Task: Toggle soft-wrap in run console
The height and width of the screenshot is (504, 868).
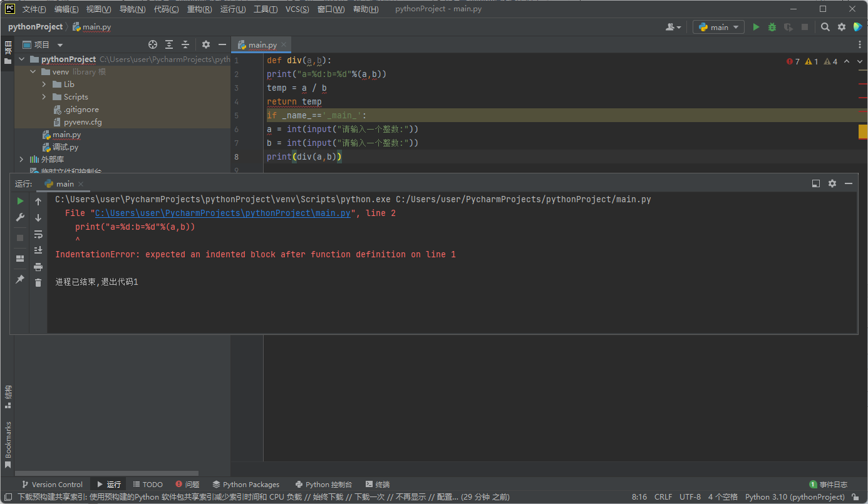Action: click(x=38, y=234)
